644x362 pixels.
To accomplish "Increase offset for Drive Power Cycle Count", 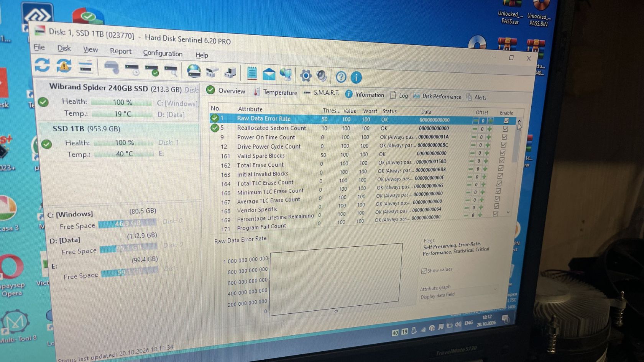I will click(488, 145).
